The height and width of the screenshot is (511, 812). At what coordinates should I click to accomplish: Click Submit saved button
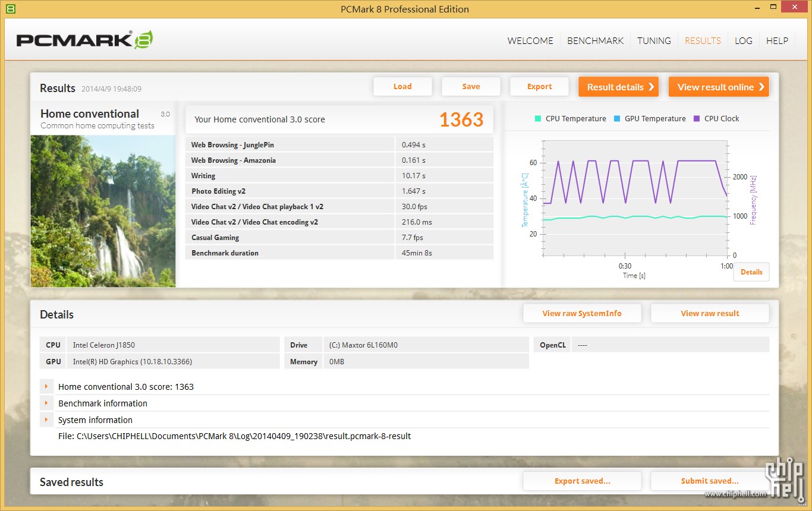click(710, 481)
